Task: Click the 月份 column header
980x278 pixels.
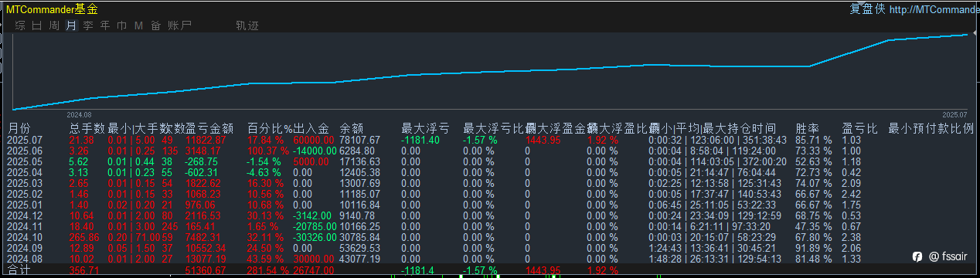Action: click(19, 127)
